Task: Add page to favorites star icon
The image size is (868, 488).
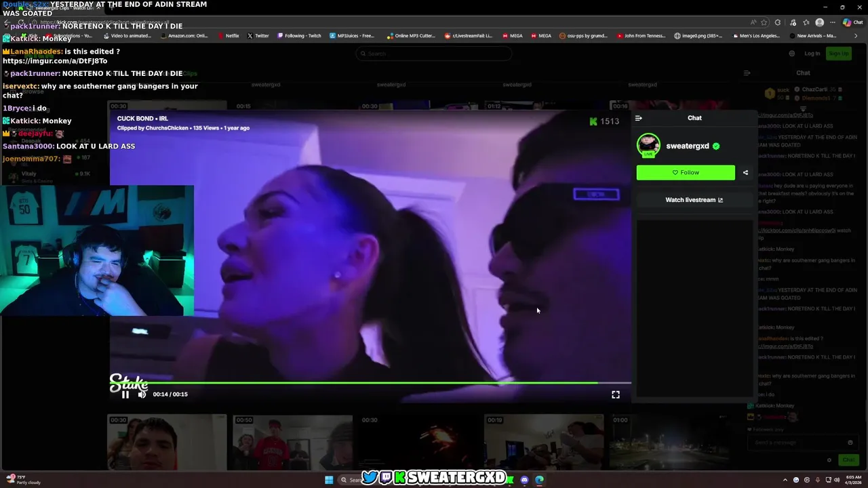Action: [x=764, y=22]
